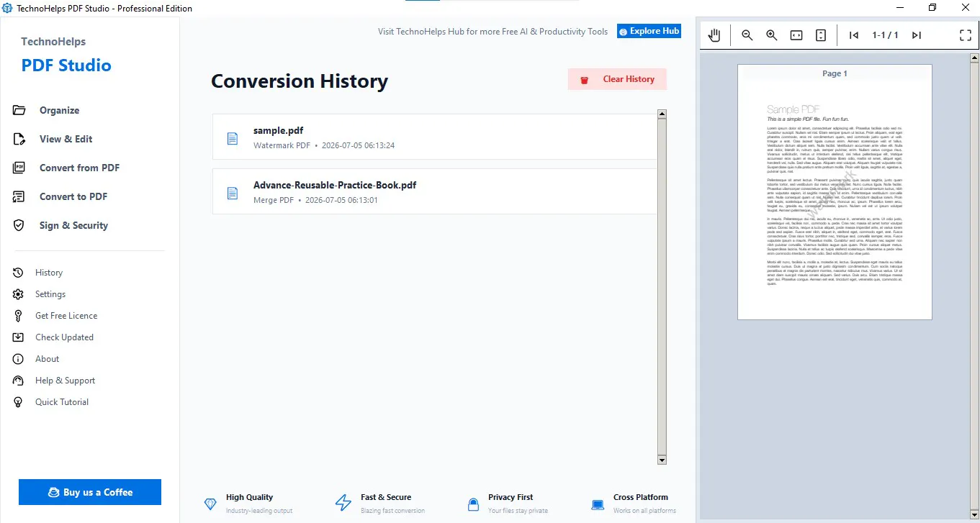Image resolution: width=980 pixels, height=523 pixels.
Task: Click the Fast & Secure lightning icon
Action: 343,503
